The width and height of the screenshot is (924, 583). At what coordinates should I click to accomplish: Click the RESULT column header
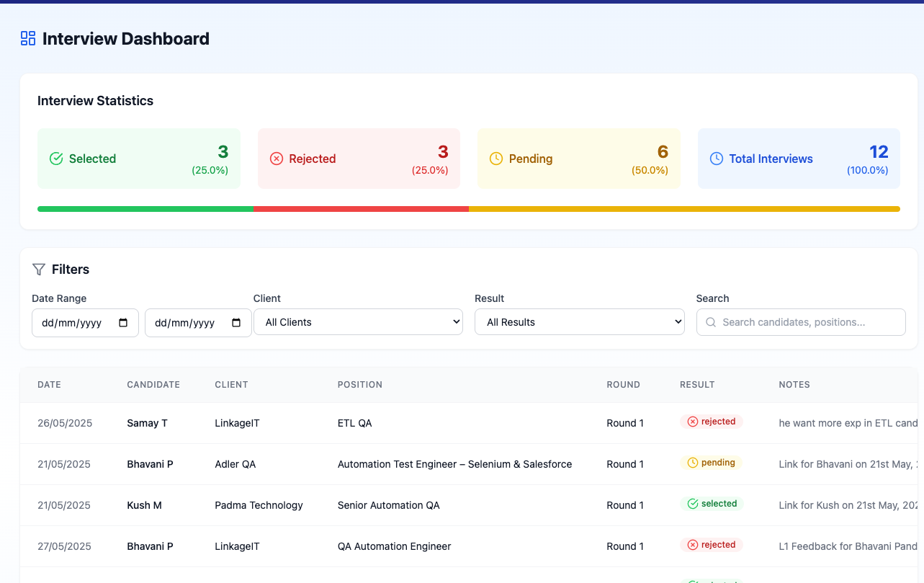coord(696,384)
